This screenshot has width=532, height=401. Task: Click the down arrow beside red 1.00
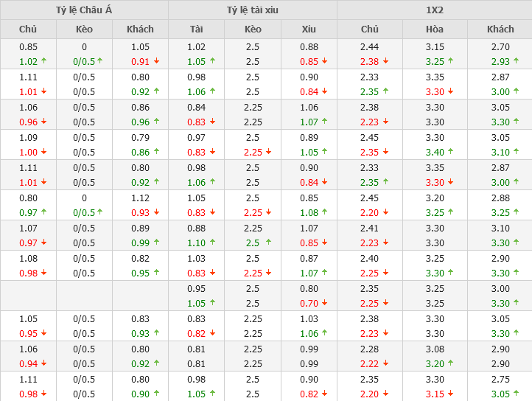(43, 152)
